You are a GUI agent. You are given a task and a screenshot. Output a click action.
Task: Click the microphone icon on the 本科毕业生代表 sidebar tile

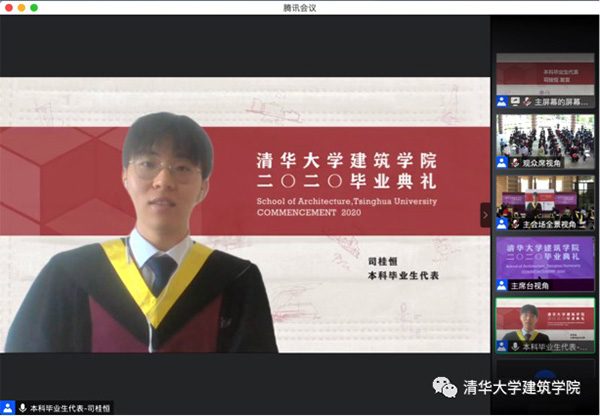click(515, 347)
